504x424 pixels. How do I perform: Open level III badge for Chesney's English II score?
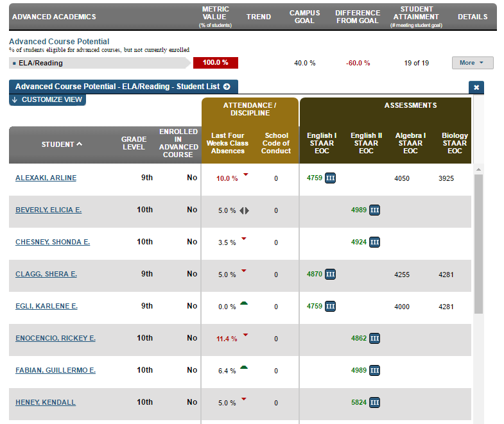coord(374,242)
